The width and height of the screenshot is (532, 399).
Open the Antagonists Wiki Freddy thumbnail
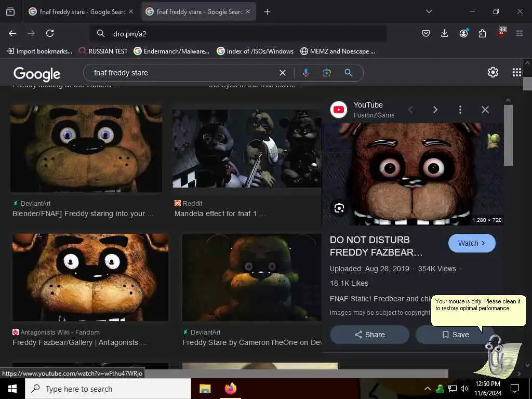click(90, 277)
